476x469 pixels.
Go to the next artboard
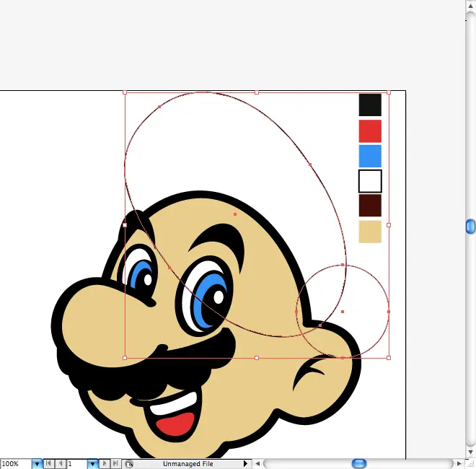click(x=105, y=464)
